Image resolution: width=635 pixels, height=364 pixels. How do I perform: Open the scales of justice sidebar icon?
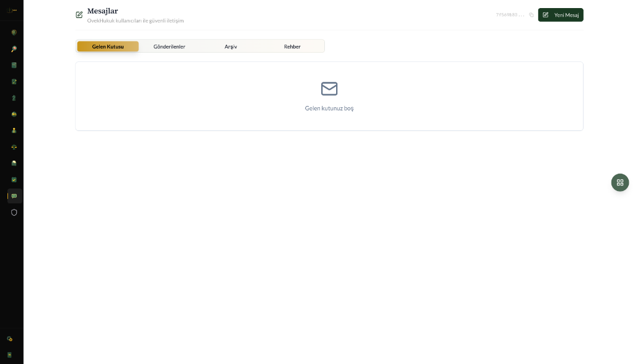pos(14,147)
